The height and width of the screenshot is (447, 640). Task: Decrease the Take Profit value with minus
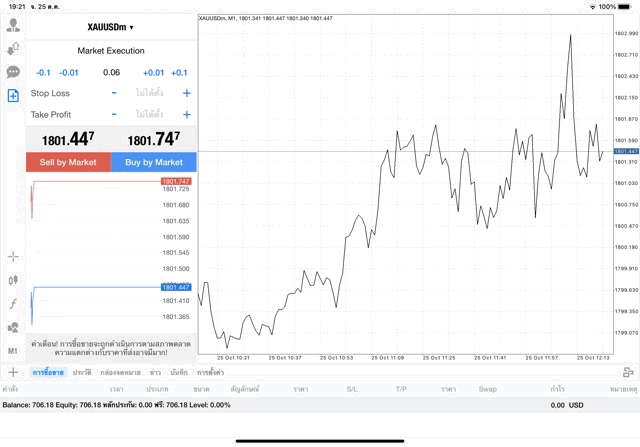(114, 114)
